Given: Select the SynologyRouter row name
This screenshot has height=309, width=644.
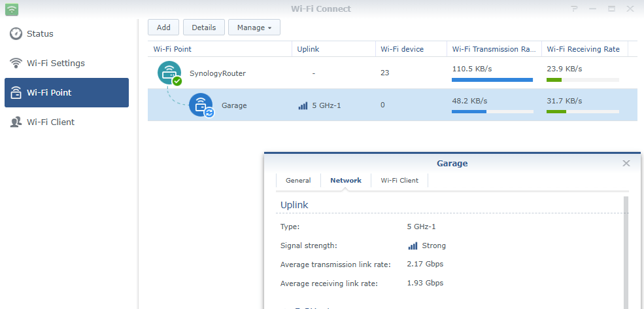Looking at the screenshot, I should click(x=218, y=74).
